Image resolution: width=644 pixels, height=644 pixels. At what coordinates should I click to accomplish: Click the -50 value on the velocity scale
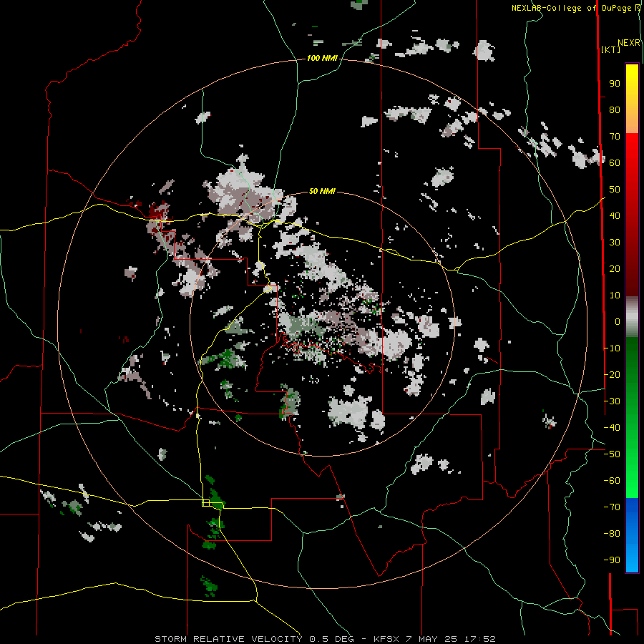tap(612, 454)
